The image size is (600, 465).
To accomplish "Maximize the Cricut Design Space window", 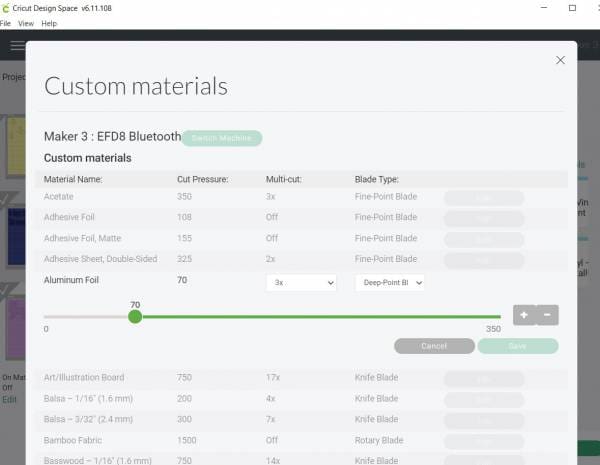I will (572, 8).
